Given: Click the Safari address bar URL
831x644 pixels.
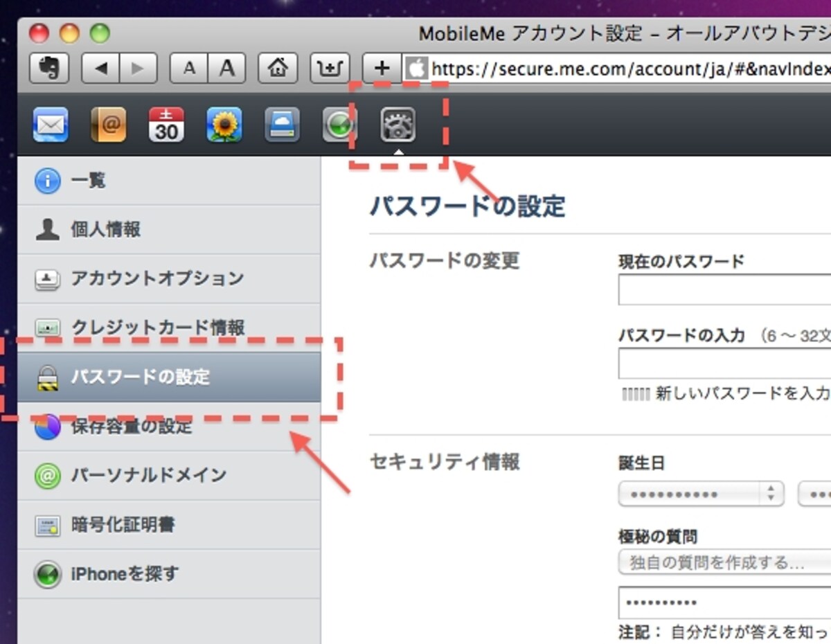Looking at the screenshot, I should coord(630,68).
